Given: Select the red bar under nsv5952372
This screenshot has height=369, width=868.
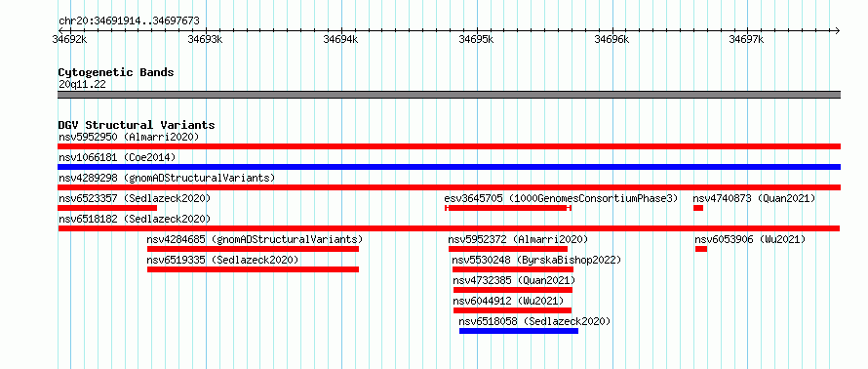Looking at the screenshot, I should point(508,249).
